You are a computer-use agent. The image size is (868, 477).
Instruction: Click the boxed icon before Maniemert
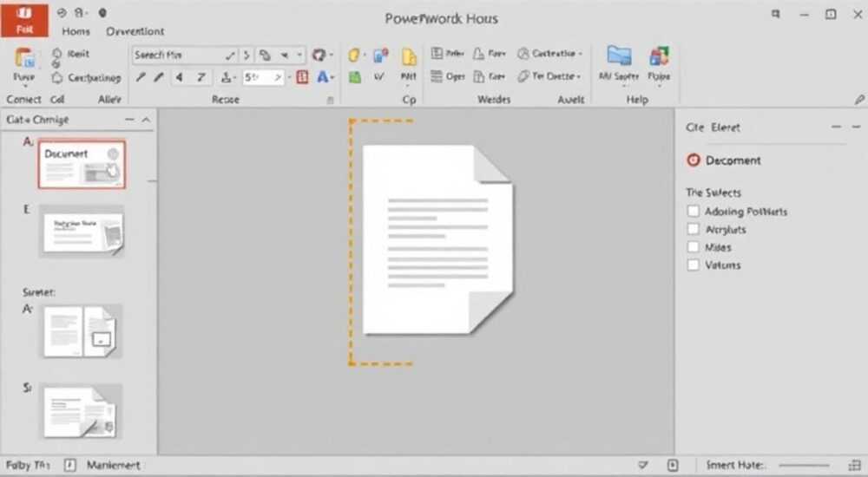(x=69, y=465)
